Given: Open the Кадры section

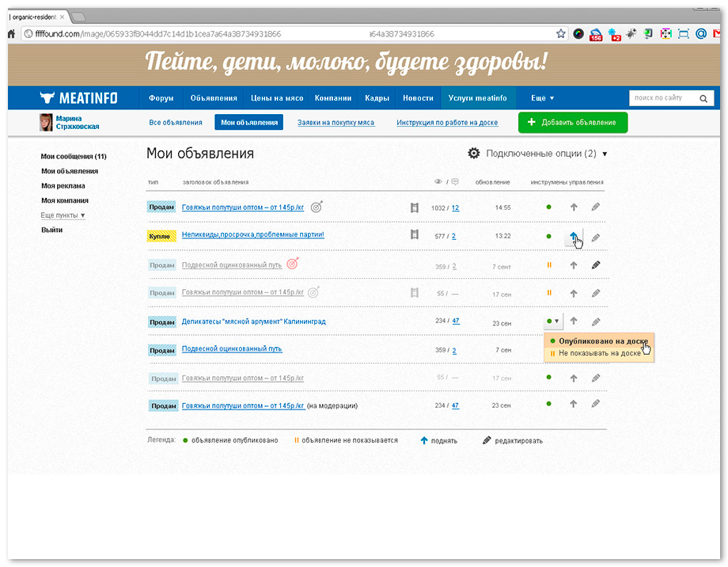Looking at the screenshot, I should pyautogui.click(x=377, y=98).
